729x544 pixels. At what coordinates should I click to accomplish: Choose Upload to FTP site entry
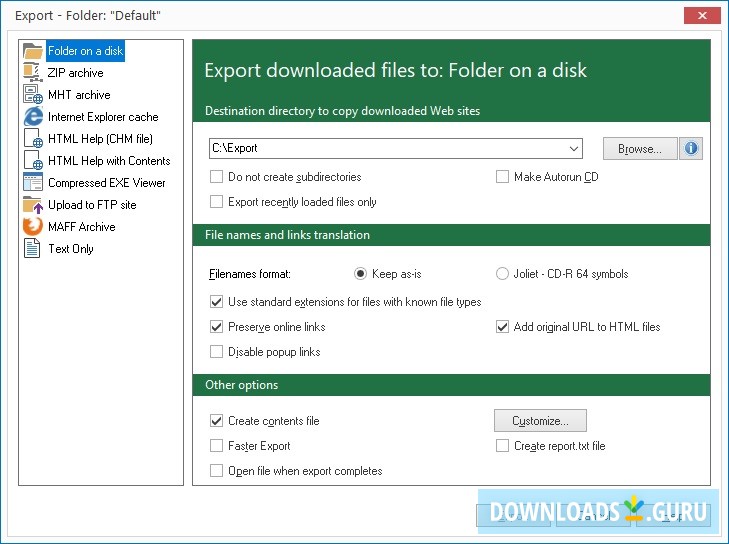[92, 205]
